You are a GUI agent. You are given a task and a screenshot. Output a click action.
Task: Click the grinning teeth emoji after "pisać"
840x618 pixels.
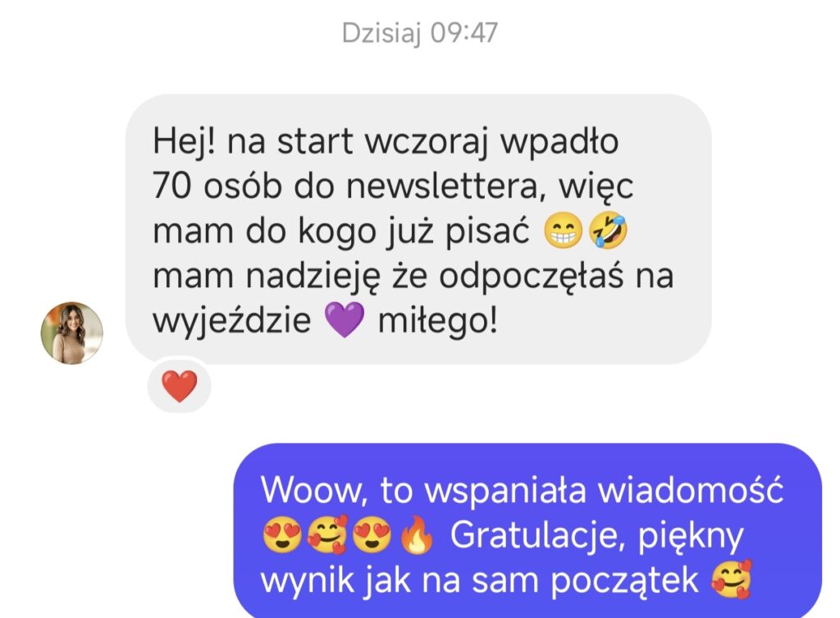(563, 231)
